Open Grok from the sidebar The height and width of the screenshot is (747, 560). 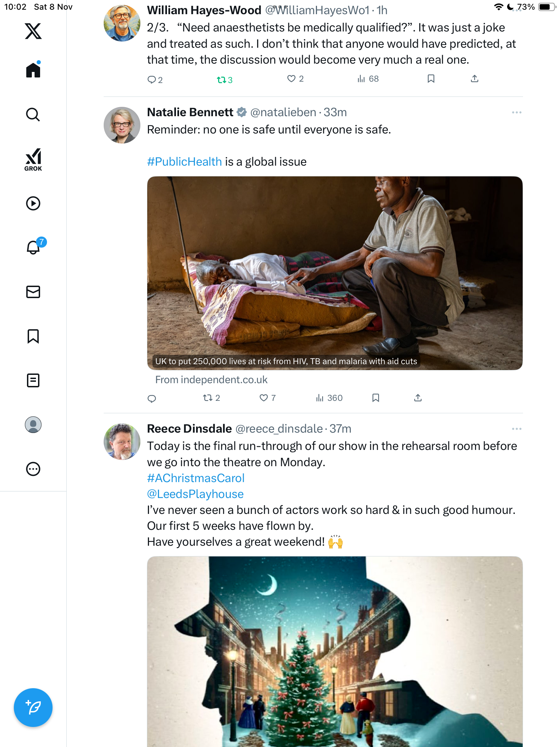coord(33,159)
